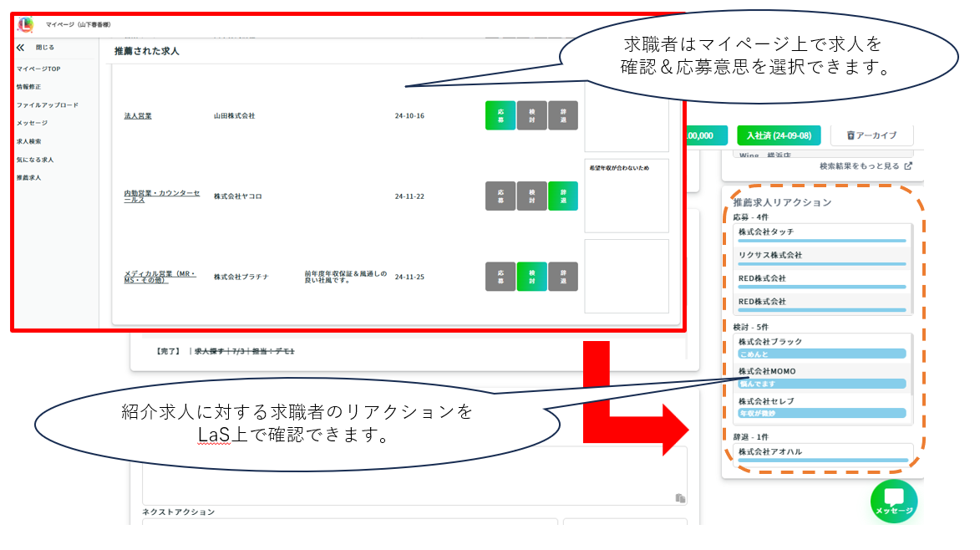Click the copy icon in the text area
This screenshot has height=550, width=980.
pos(680,498)
